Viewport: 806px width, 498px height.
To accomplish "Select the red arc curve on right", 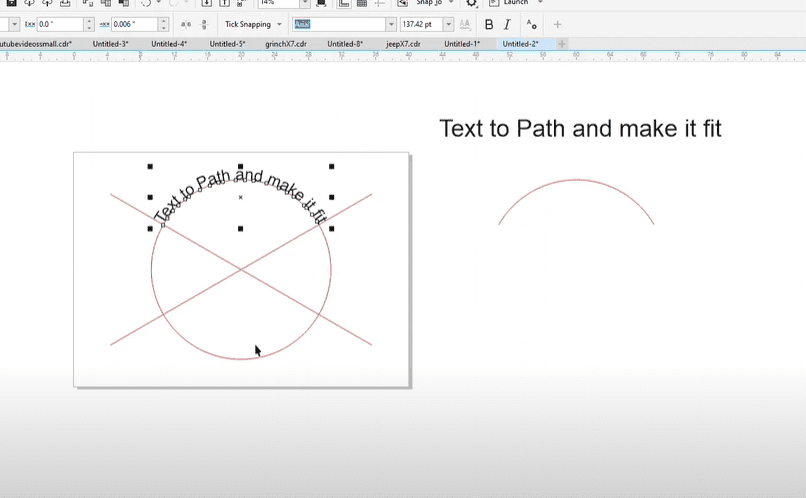I will 576,181.
